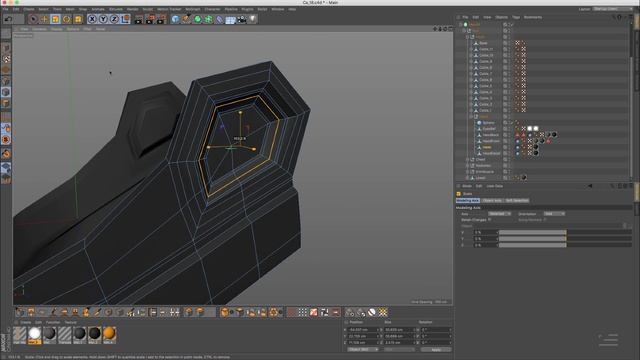
Task: Select the Cone_5 object in tree
Action: (485, 86)
